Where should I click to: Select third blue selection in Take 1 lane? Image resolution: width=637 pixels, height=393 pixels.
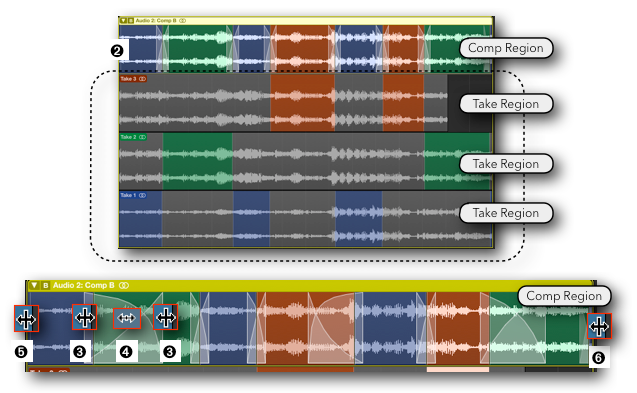tap(359, 219)
